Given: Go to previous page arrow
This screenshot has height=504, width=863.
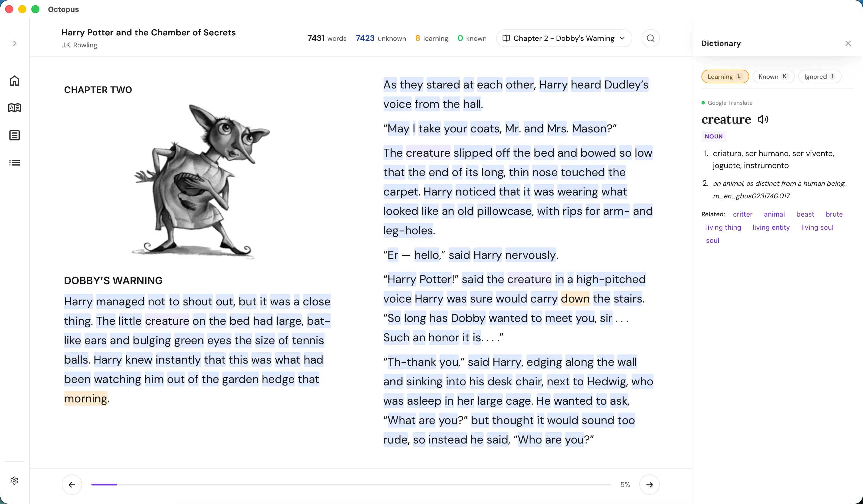Looking at the screenshot, I should (x=72, y=485).
